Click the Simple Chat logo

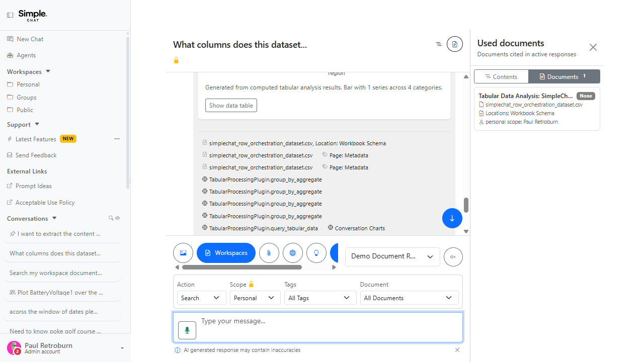(33, 15)
